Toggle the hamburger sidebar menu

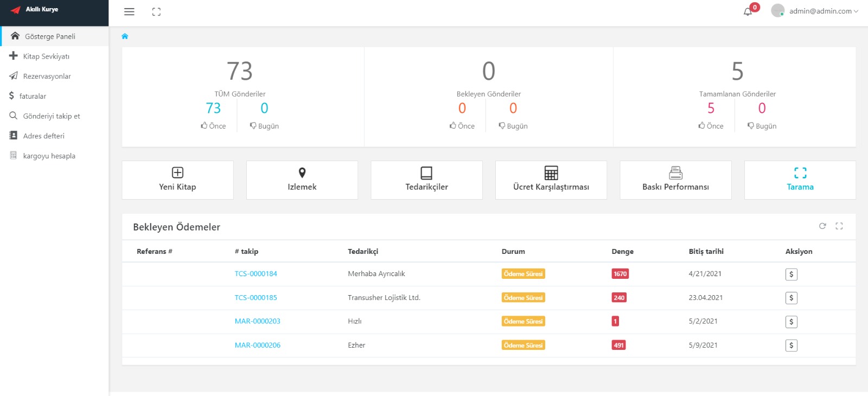[129, 12]
